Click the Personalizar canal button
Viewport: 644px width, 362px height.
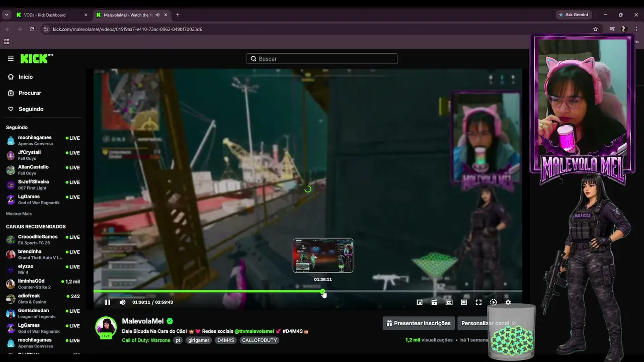pyautogui.click(x=488, y=323)
